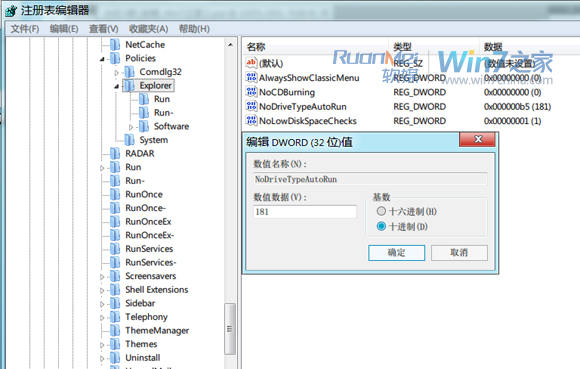Click the 数值数据 value input field
Image resolution: width=580 pixels, height=369 pixels.
pos(305,212)
